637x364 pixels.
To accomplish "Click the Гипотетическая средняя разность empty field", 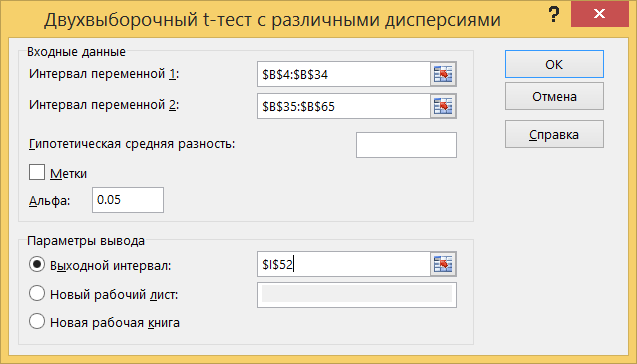I will coord(406,145).
